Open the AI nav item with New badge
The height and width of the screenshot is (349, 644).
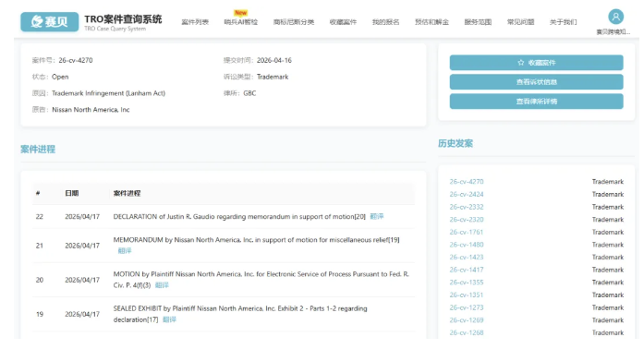point(240,22)
